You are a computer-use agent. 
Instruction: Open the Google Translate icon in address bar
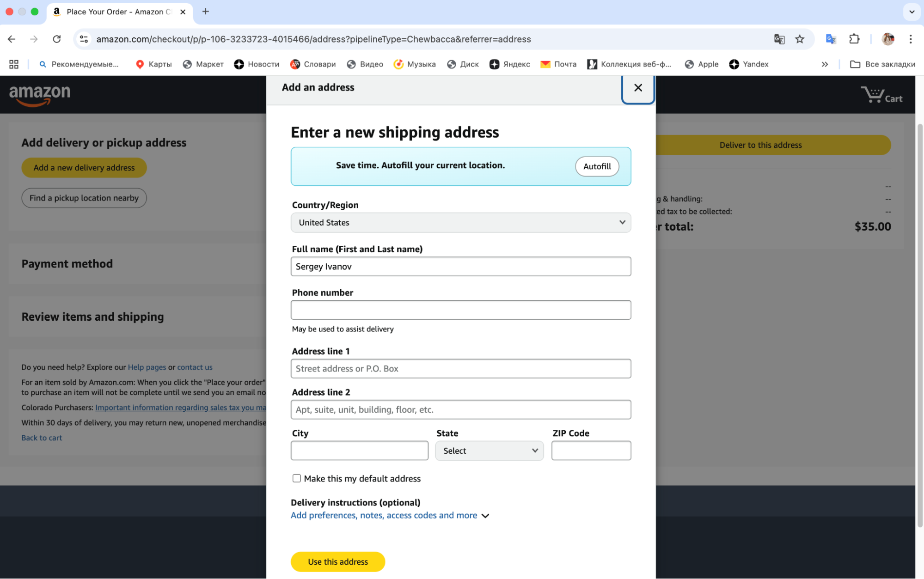(x=779, y=39)
